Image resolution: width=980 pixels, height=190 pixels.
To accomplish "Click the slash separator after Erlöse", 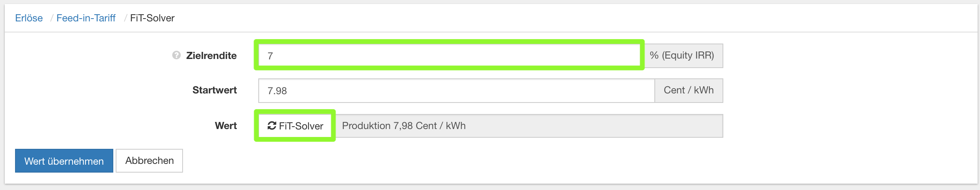I will pos(51,18).
